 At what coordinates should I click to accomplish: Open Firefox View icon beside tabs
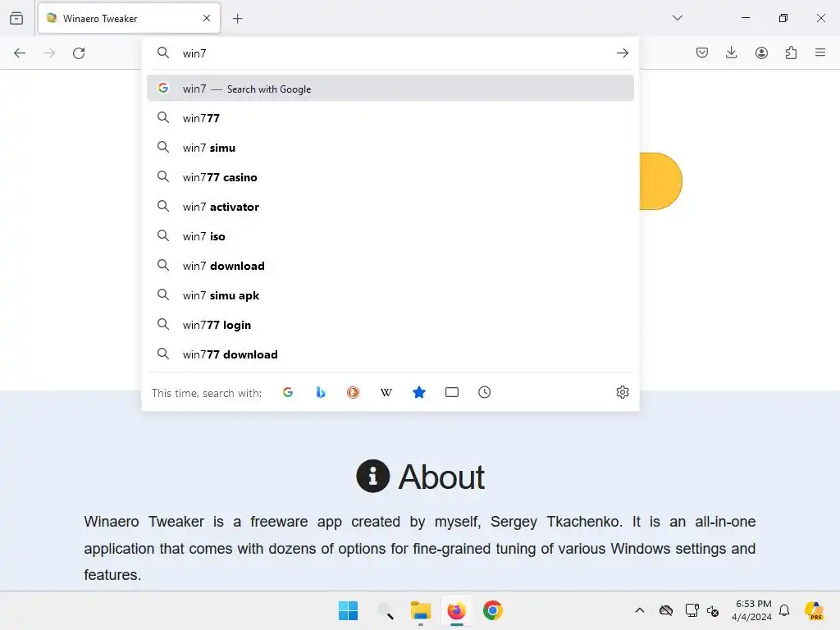[x=16, y=18]
